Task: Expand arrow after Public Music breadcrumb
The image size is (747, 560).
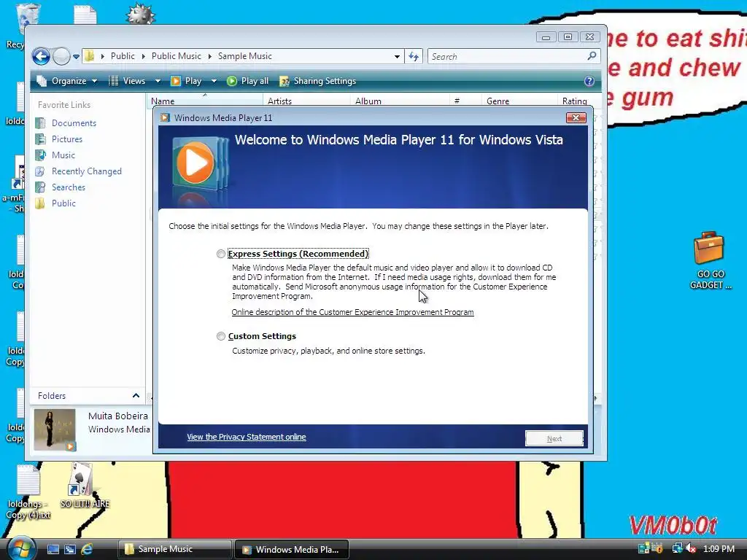Action: pyautogui.click(x=209, y=56)
